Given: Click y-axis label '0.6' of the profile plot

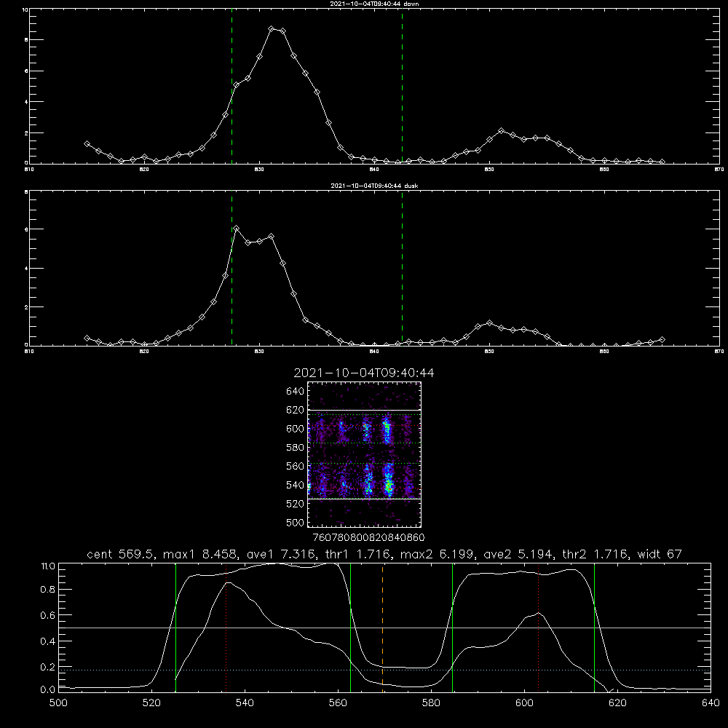Looking at the screenshot, I should coord(48,615).
